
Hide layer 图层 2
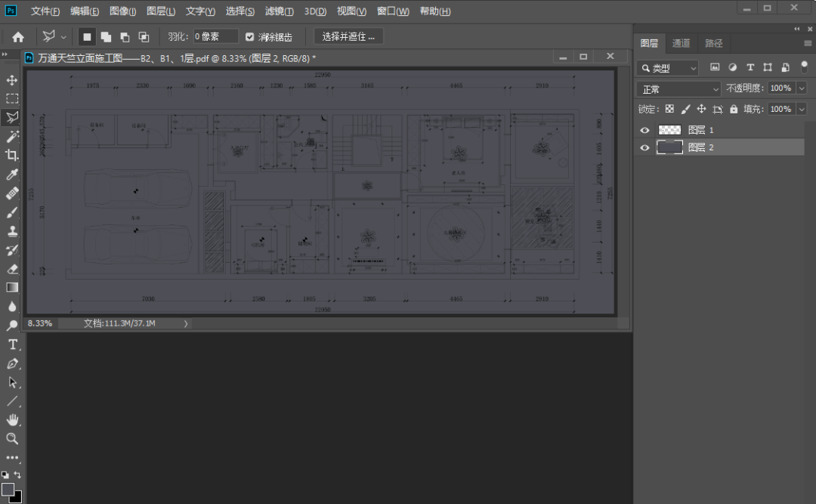[x=644, y=148]
